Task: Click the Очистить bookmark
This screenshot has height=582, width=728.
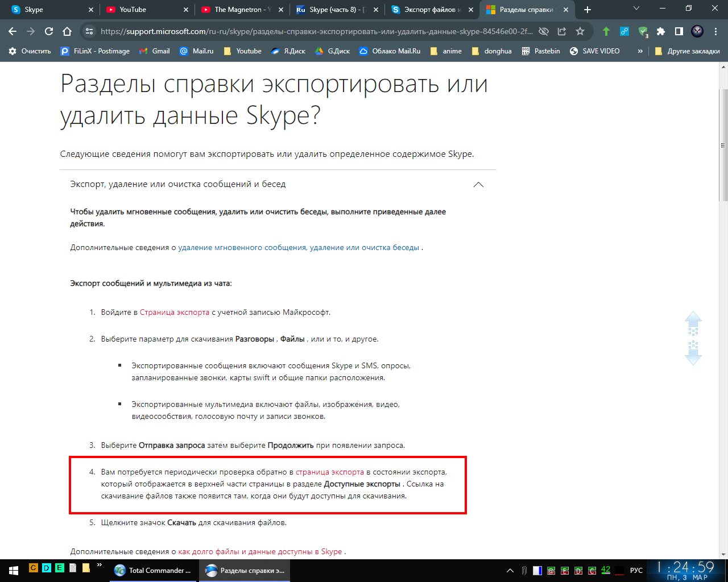Action: pos(30,51)
